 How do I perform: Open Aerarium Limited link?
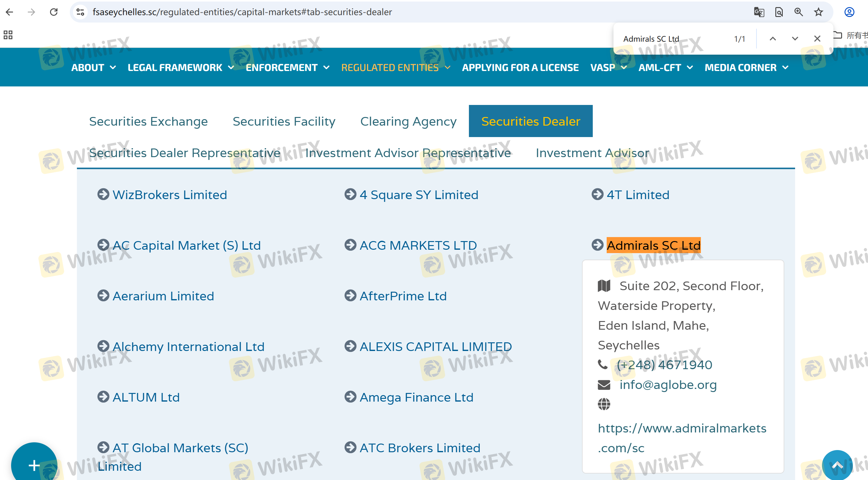[163, 296]
